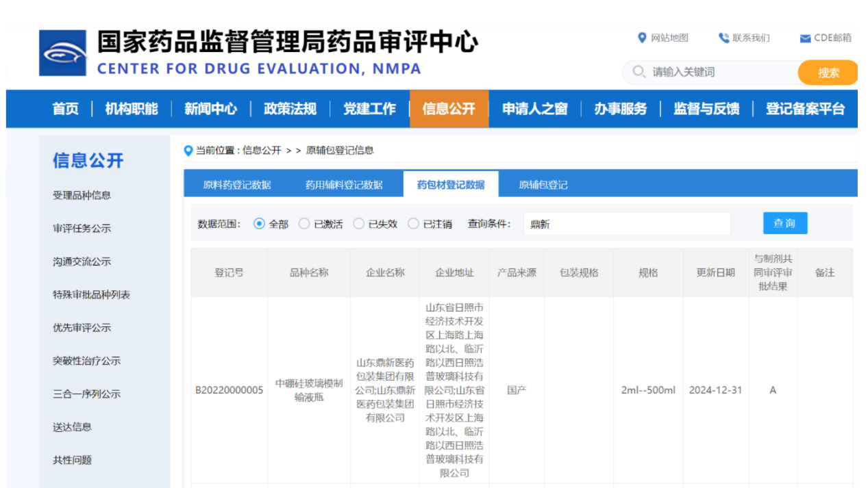Open 优先审评公示 in the sidebar
Image resolution: width=868 pixels, height=488 pixels.
pyautogui.click(x=82, y=328)
